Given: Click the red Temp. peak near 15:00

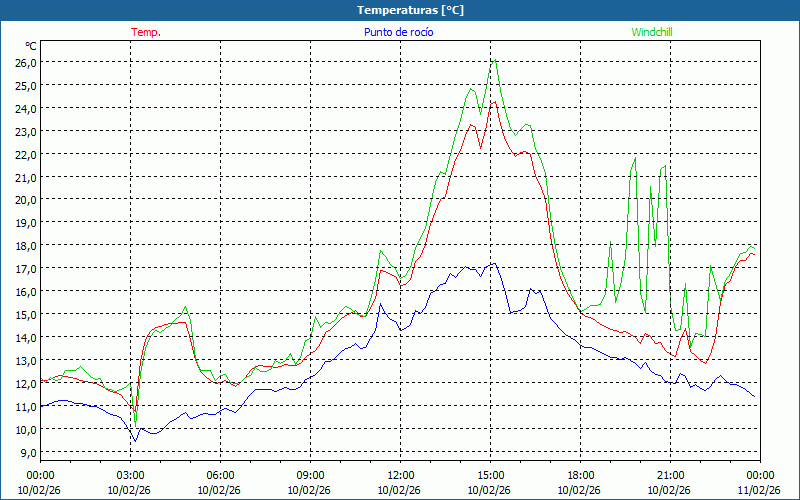Looking at the screenshot, I should (x=491, y=101).
